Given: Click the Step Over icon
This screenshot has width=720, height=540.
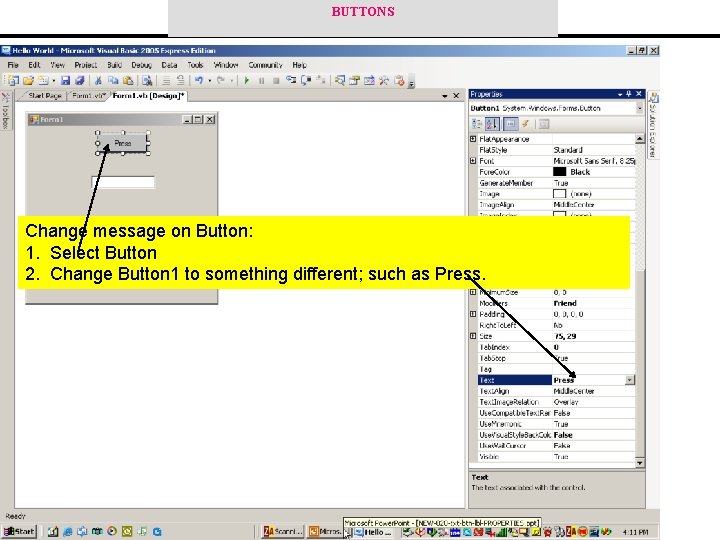Looking at the screenshot, I should click(306, 80).
